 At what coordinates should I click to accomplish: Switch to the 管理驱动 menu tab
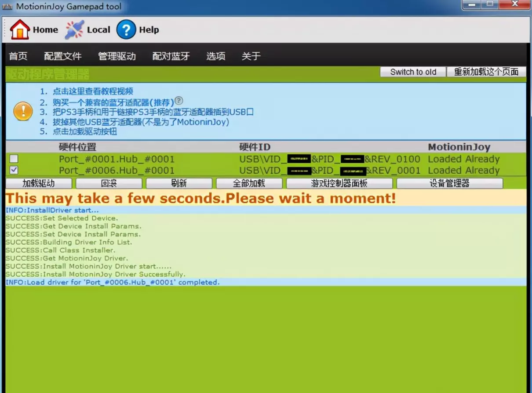117,56
